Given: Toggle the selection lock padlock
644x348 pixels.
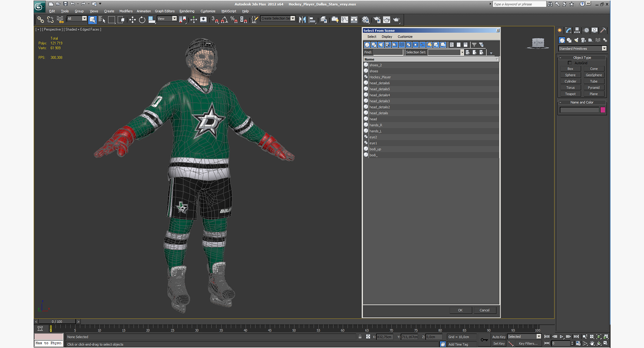Looking at the screenshot, I should (360, 337).
